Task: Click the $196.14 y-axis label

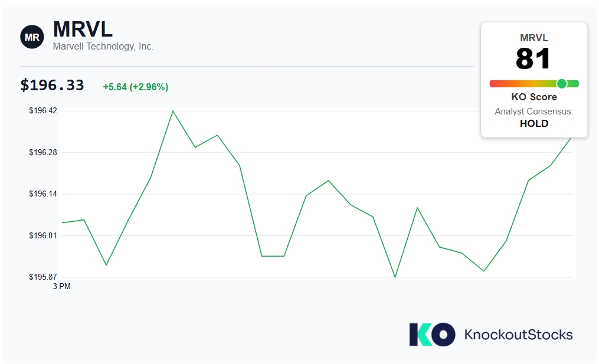Action: (42, 194)
